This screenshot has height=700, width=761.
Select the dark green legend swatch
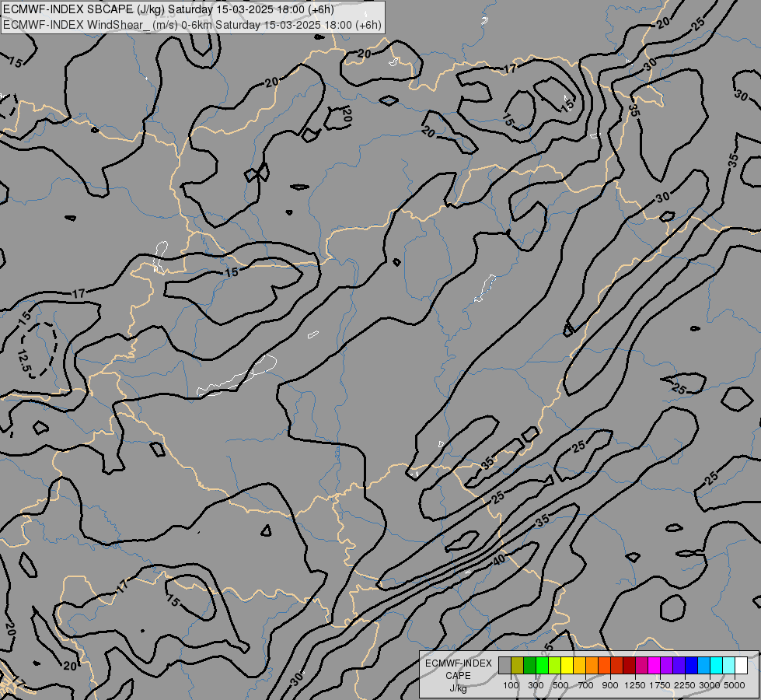coord(529,665)
